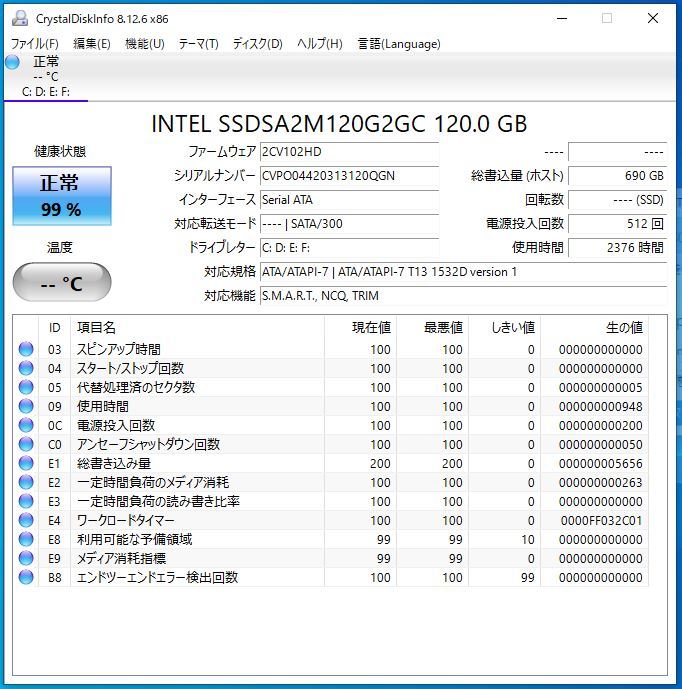Click status orb for E2 メディア消耗 row
The height and width of the screenshot is (689, 682).
click(26, 482)
